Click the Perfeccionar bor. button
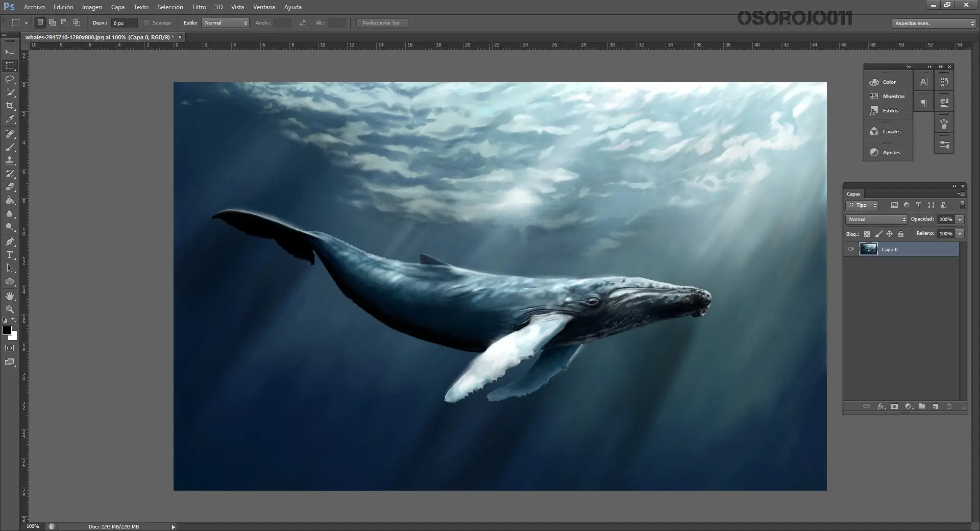This screenshot has width=980, height=531. point(382,23)
